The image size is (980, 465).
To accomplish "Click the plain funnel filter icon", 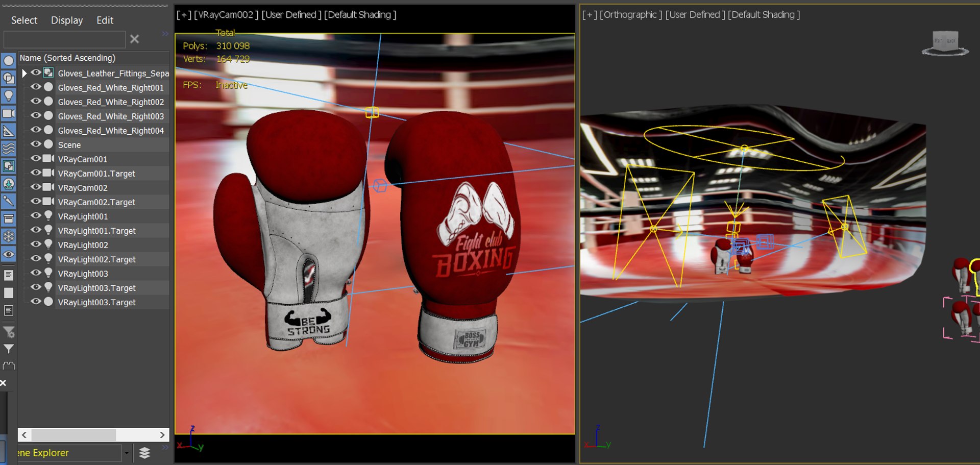I will pos(9,349).
